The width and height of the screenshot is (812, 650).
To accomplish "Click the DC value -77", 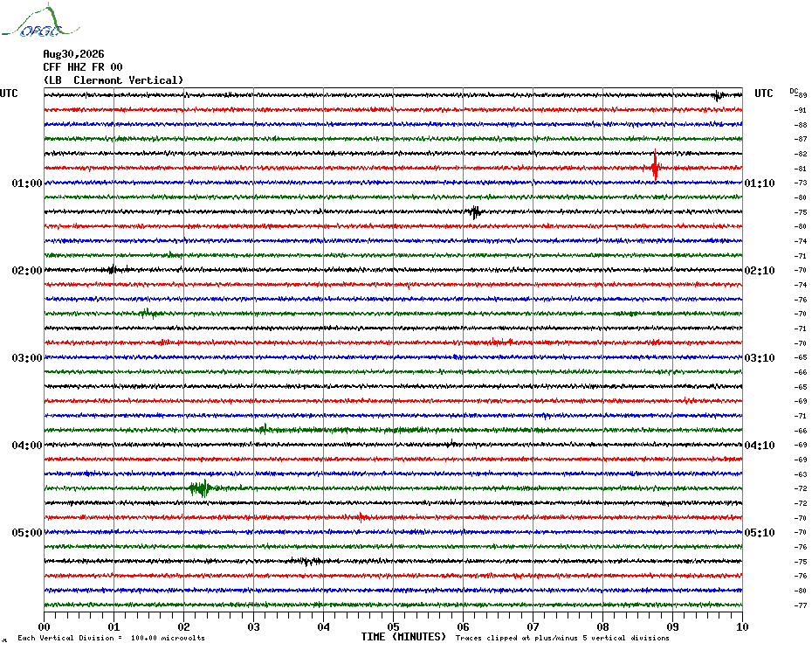I will 801,605.
